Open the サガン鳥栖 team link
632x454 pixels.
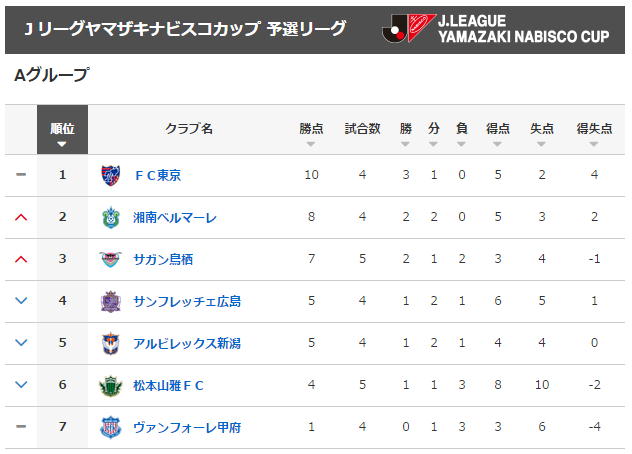pos(163,260)
